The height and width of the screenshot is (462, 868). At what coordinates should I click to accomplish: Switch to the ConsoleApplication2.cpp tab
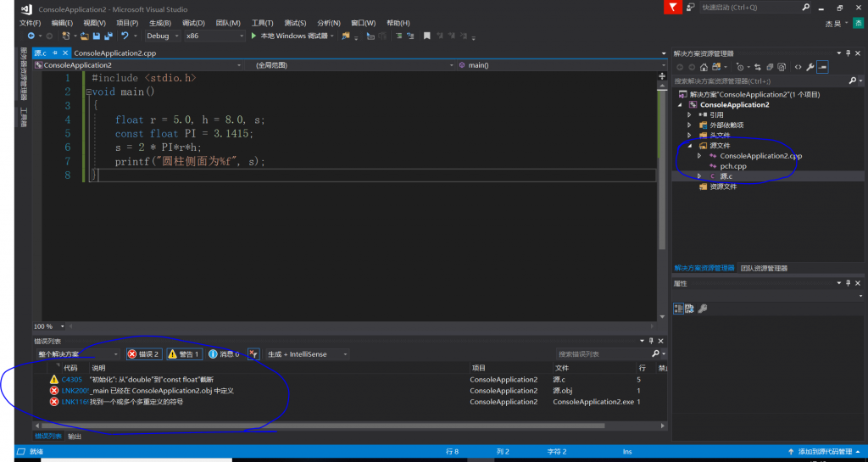tap(115, 53)
